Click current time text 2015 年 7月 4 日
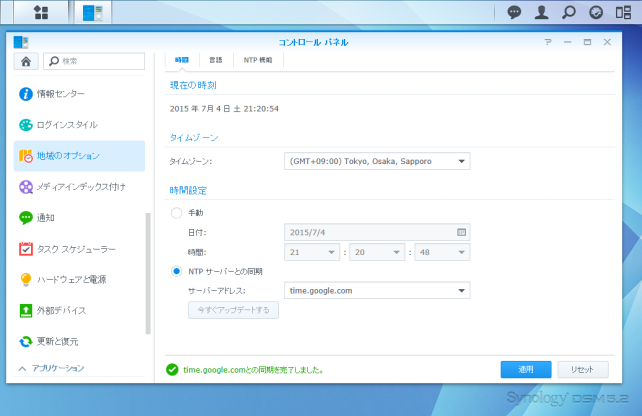The width and height of the screenshot is (642, 416). [x=224, y=109]
